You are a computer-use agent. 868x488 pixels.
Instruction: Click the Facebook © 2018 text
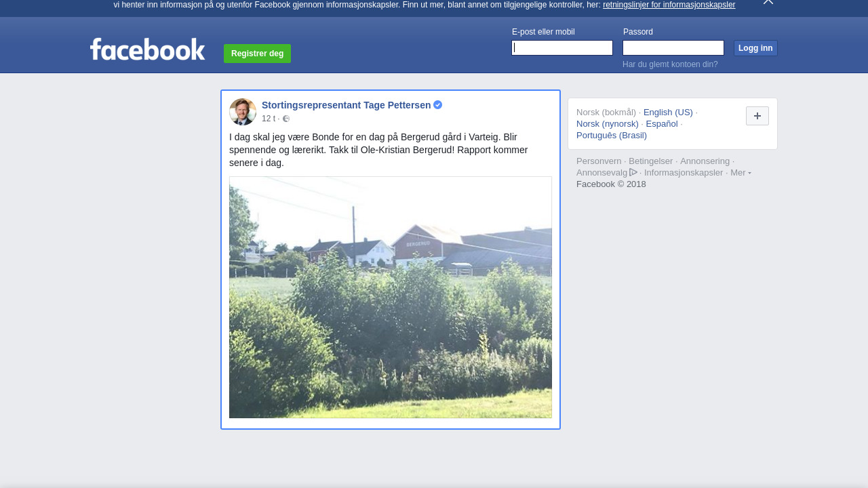pyautogui.click(x=611, y=184)
